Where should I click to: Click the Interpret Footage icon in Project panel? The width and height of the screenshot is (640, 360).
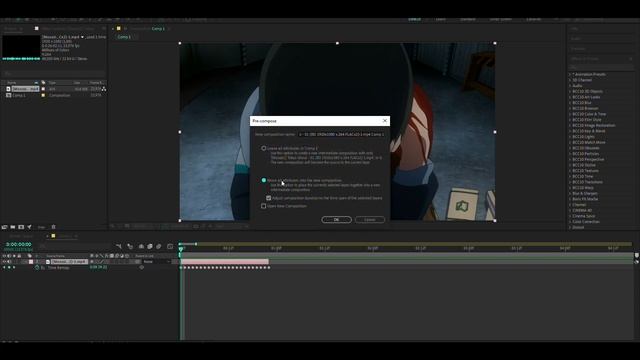tap(4, 227)
